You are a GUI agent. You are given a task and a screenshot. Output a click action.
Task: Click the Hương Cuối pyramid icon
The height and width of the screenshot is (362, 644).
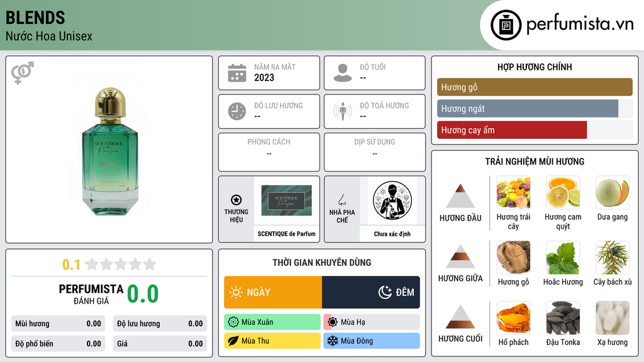click(x=460, y=317)
